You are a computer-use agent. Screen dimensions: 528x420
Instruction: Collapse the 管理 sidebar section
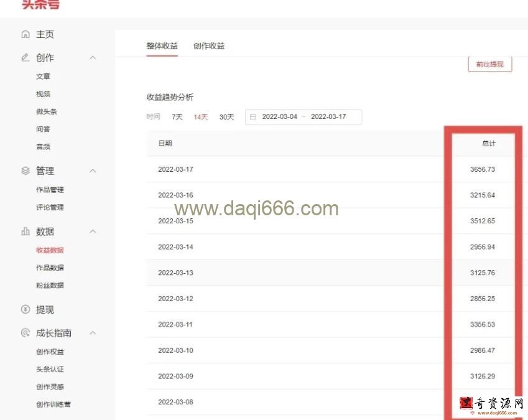(93, 170)
